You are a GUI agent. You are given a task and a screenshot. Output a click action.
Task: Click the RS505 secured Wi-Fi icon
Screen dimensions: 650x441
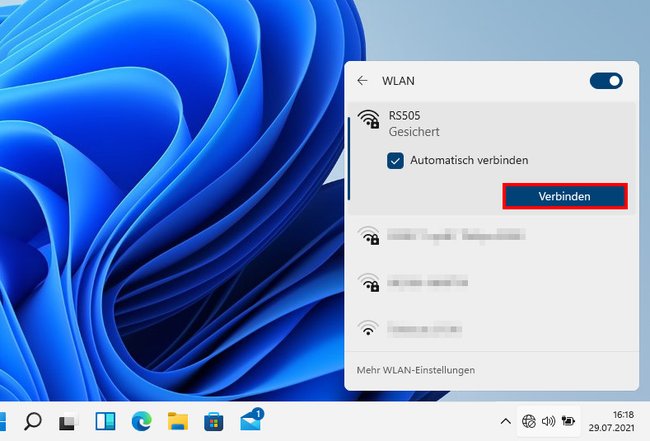(x=369, y=119)
